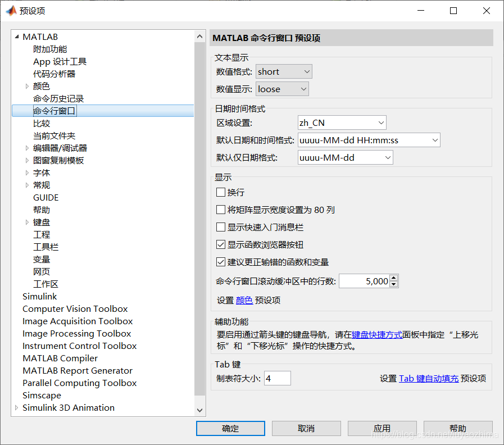The height and width of the screenshot is (445, 504).
Task: Select 当前文件夹 in the tree
Action: (55, 135)
